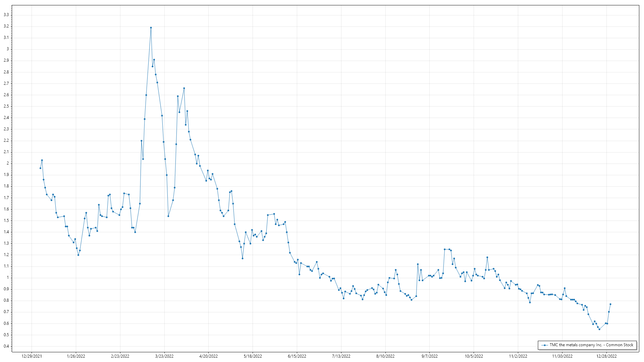Image resolution: width=644 pixels, height=362 pixels.
Task: Click the 9/7/2022 x-axis date label
Action: point(429,356)
